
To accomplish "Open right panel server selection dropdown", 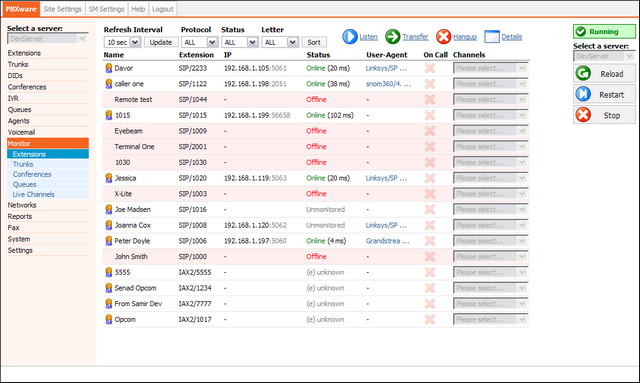I will point(604,56).
